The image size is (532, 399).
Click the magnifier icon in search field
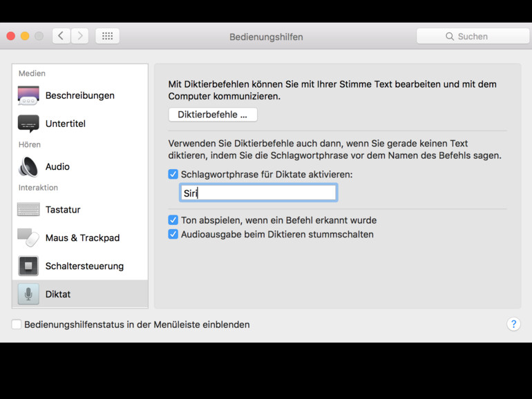(x=450, y=37)
